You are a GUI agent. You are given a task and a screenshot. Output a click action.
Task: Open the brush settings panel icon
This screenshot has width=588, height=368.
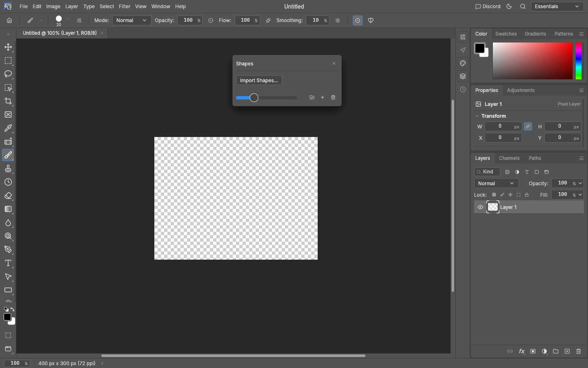pos(79,20)
